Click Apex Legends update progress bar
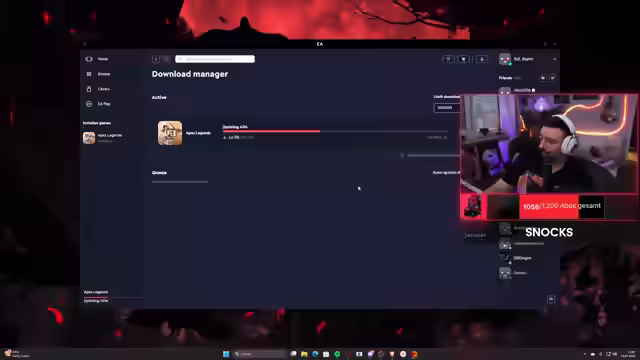Viewport: 640px width, 360px height. coord(336,131)
